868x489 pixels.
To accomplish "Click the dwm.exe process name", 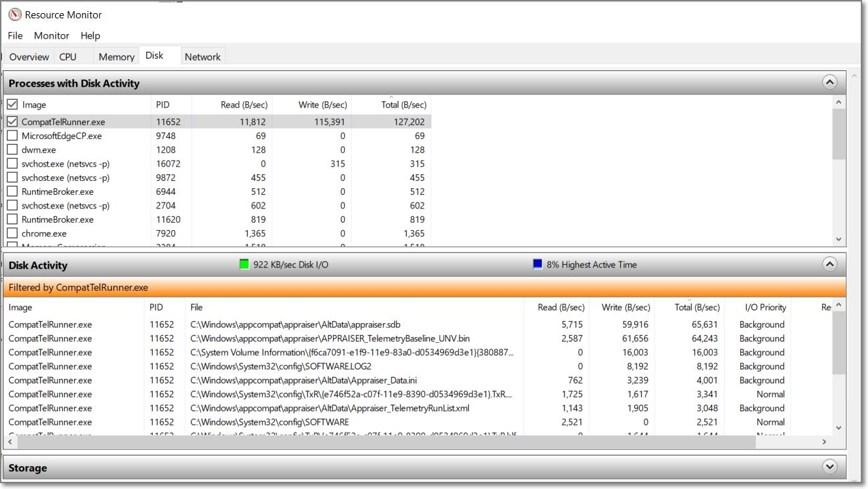I will tap(39, 149).
